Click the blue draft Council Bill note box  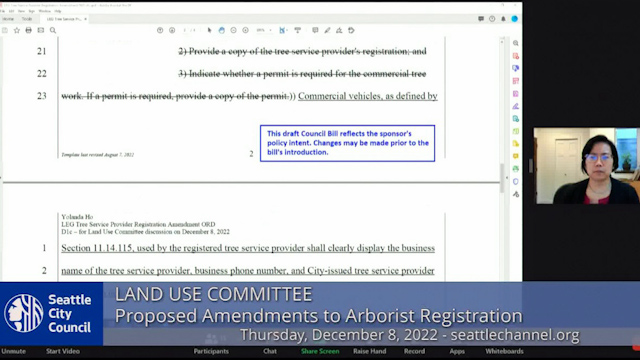click(x=347, y=143)
